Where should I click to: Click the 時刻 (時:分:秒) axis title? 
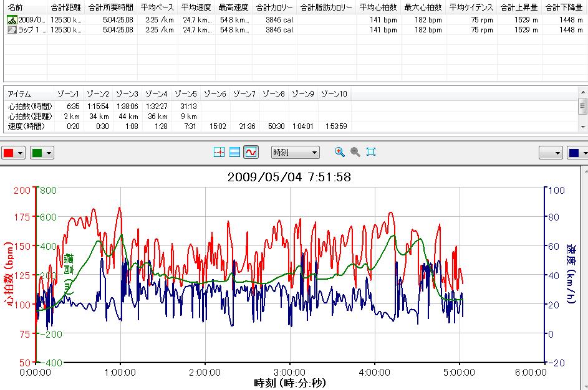click(x=290, y=383)
